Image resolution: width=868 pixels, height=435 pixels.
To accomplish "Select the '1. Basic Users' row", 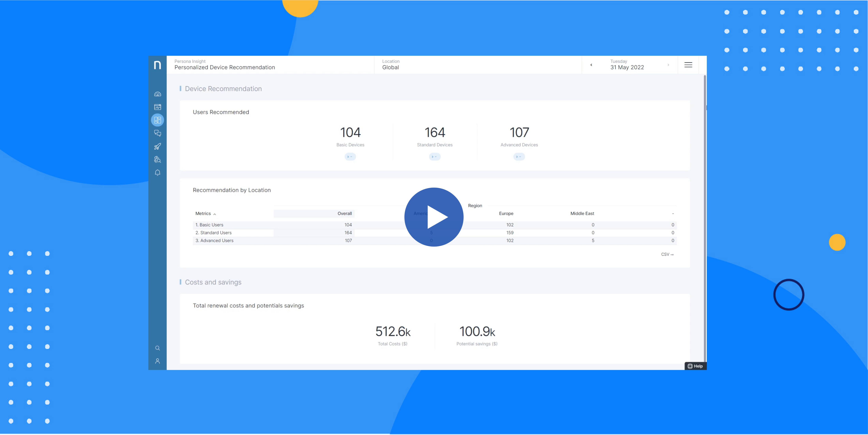I will 435,225.
